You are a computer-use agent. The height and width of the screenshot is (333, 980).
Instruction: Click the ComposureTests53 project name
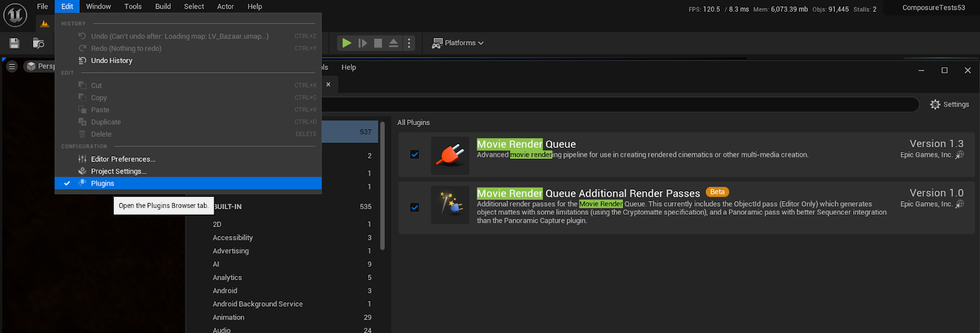click(933, 8)
